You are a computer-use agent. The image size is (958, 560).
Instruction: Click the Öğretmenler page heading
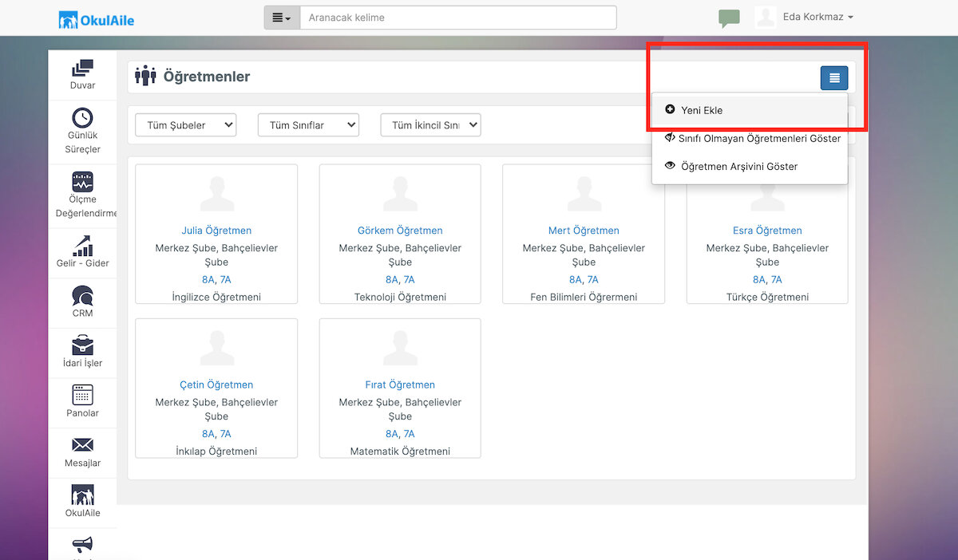coord(207,77)
